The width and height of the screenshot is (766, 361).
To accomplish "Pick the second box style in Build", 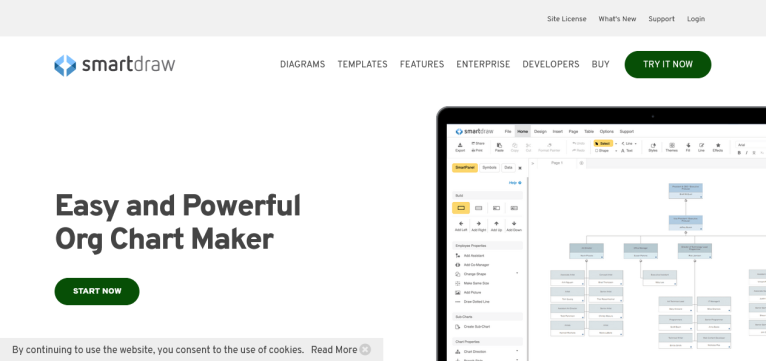I will point(479,208).
